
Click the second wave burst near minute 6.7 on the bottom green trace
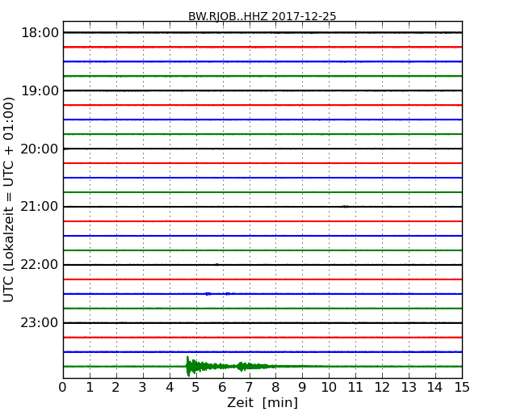[x=241, y=367]
